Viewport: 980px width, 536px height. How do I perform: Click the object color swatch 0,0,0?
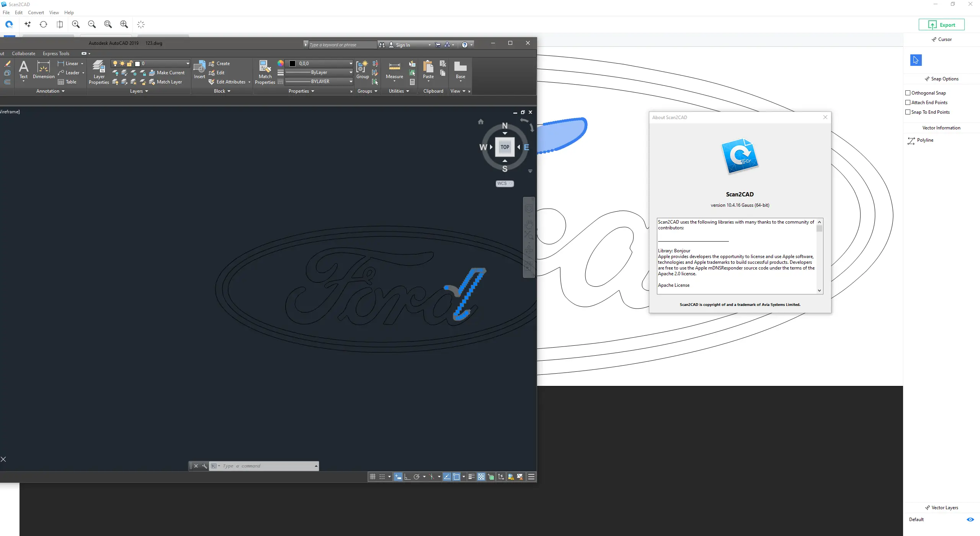[292, 64]
